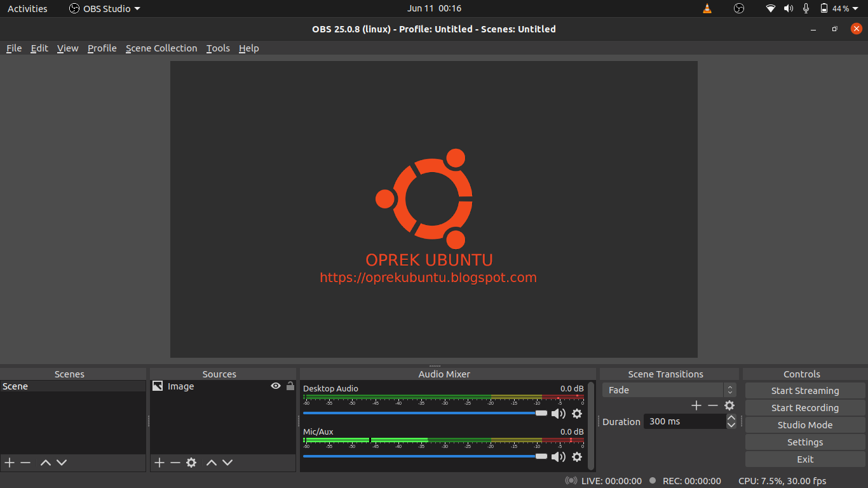Viewport: 868px width, 488px height.
Task: Click the Duration input field
Action: (x=683, y=421)
